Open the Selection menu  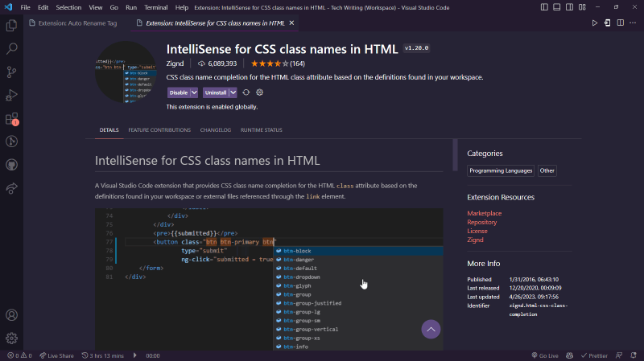pyautogui.click(x=68, y=7)
